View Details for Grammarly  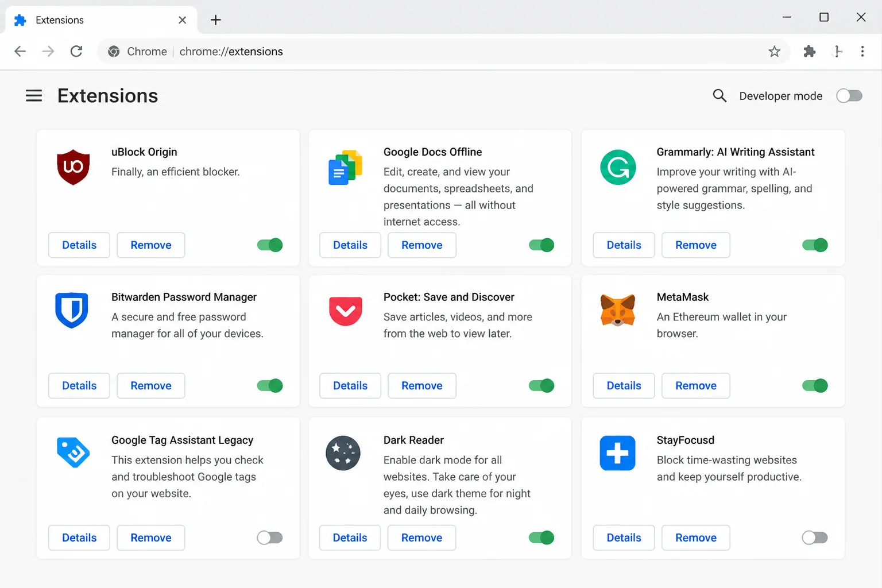click(624, 245)
